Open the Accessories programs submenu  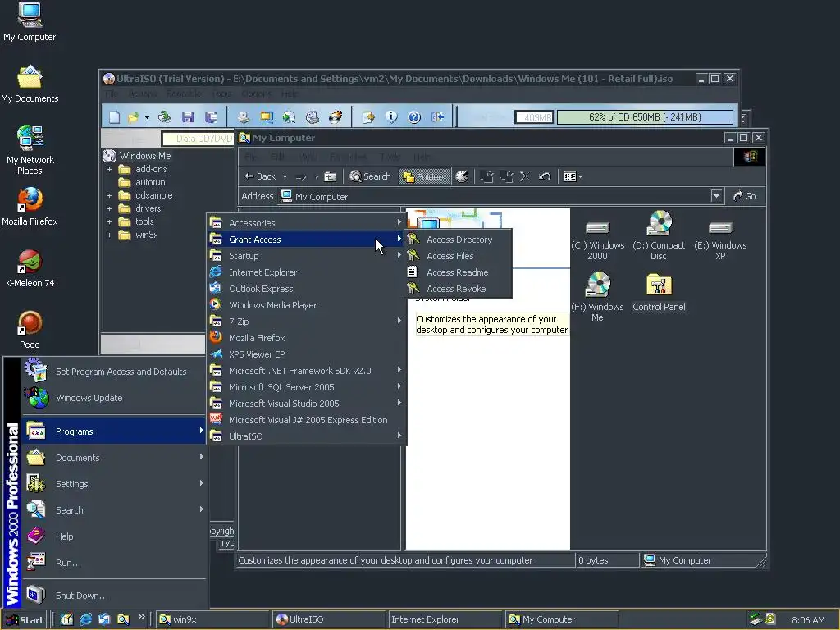(307, 223)
